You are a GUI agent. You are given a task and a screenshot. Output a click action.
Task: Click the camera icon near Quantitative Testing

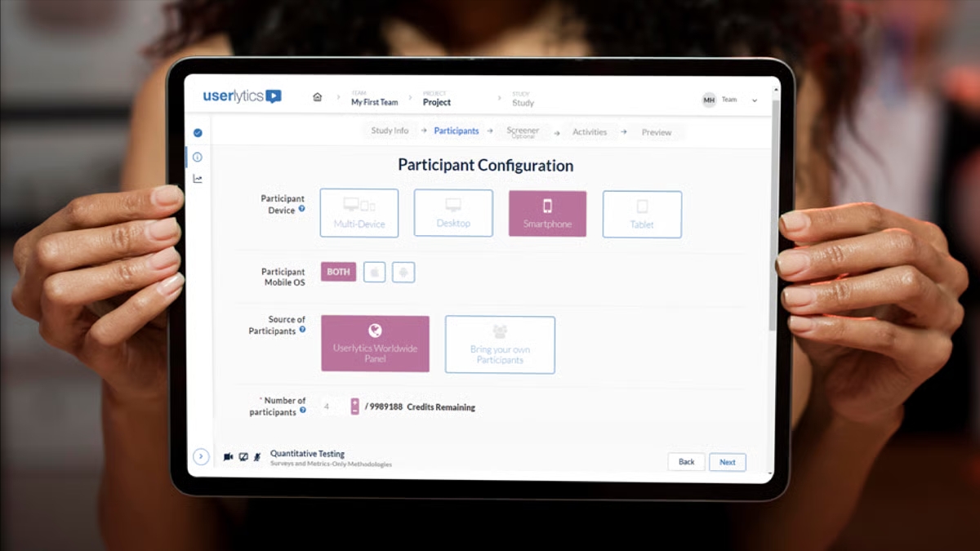(229, 456)
